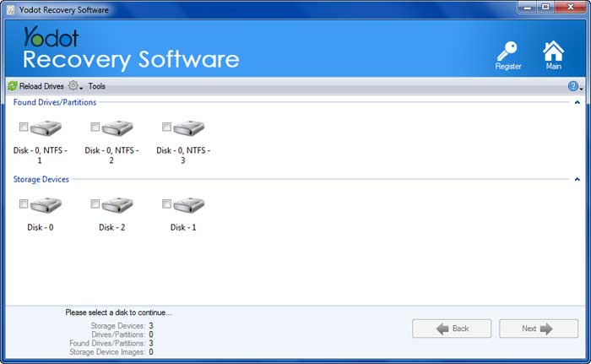The image size is (591, 364).
Task: Click the green Reload Drives icon
Action: (x=13, y=86)
